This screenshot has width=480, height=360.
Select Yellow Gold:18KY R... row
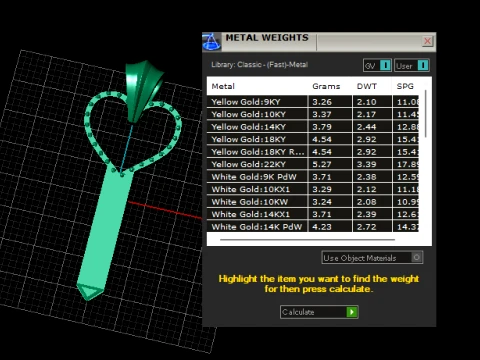tap(313, 152)
